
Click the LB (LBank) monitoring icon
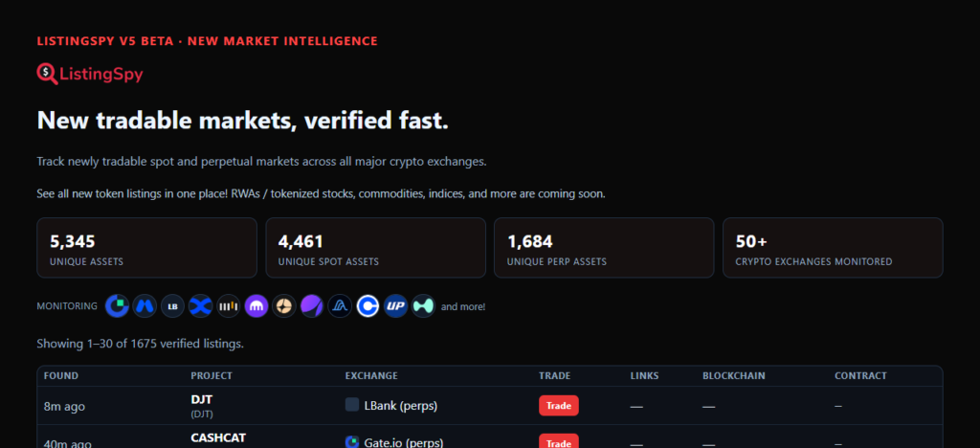173,306
